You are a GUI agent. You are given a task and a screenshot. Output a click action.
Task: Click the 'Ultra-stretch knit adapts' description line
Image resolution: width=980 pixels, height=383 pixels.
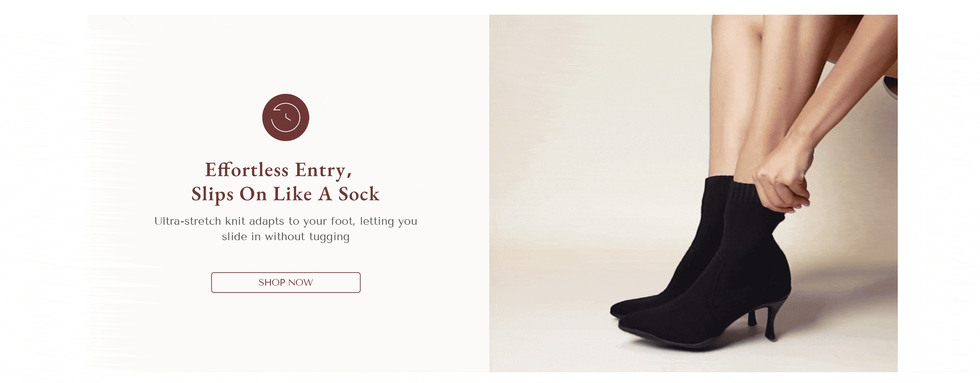pyautogui.click(x=286, y=221)
